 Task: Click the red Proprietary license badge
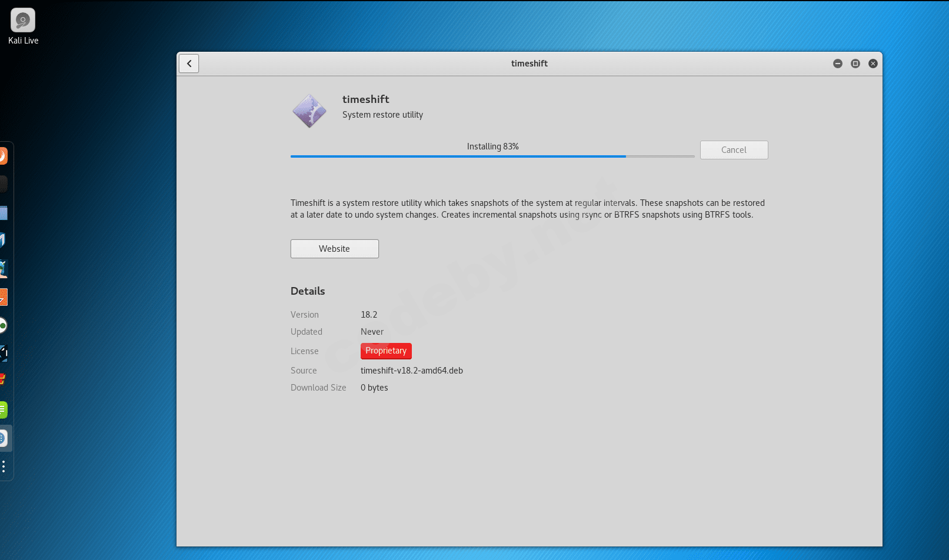coord(386,351)
